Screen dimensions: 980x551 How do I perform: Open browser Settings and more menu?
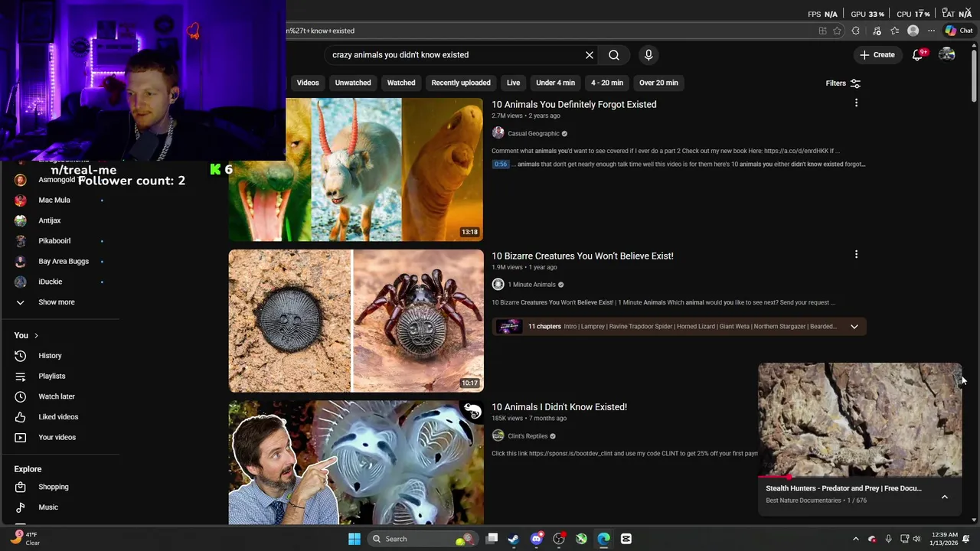point(931,31)
